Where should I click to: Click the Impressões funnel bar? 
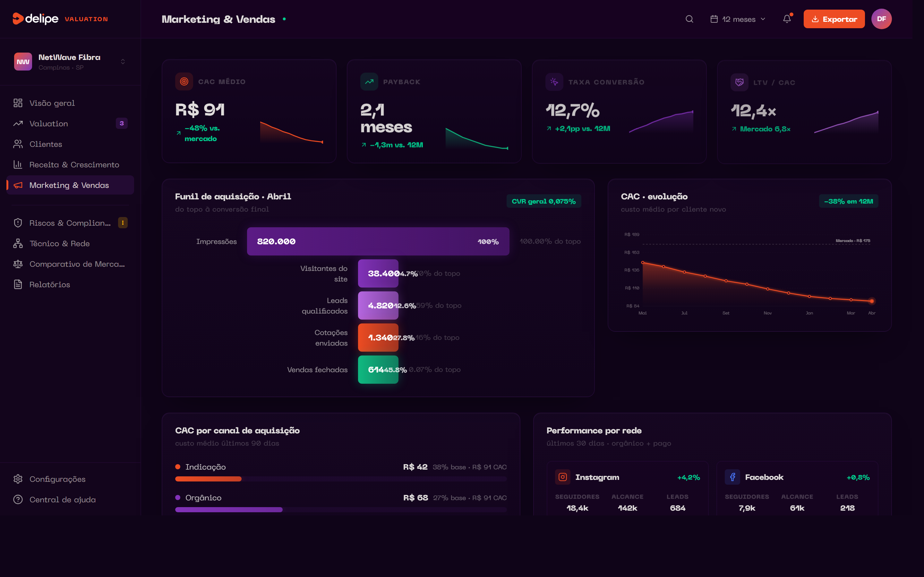pos(378,241)
